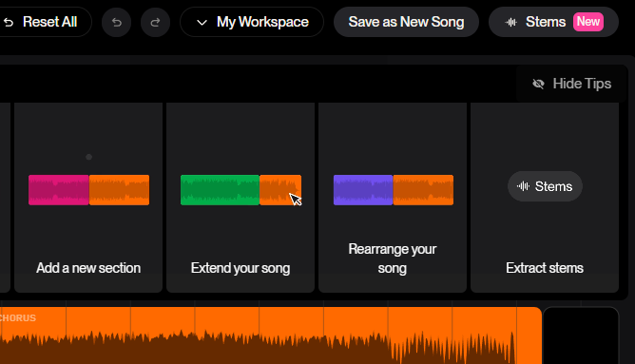Click the reset arrow icon in Reset All

pyautogui.click(x=9, y=22)
